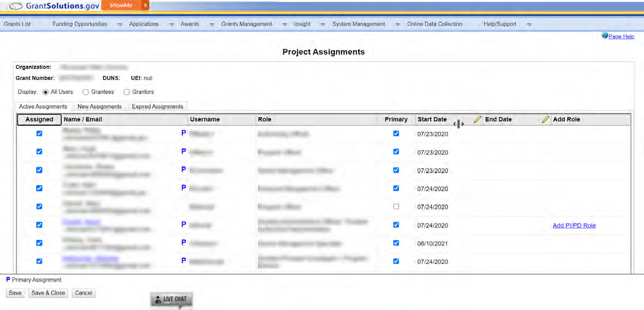
Task: Select the Grantees display radio button
Action: click(86, 92)
